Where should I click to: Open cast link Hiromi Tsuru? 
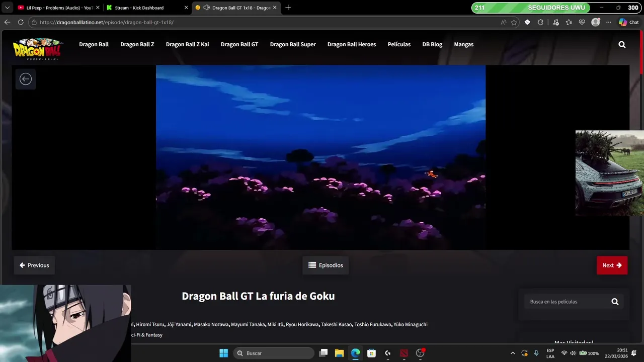coord(150,324)
